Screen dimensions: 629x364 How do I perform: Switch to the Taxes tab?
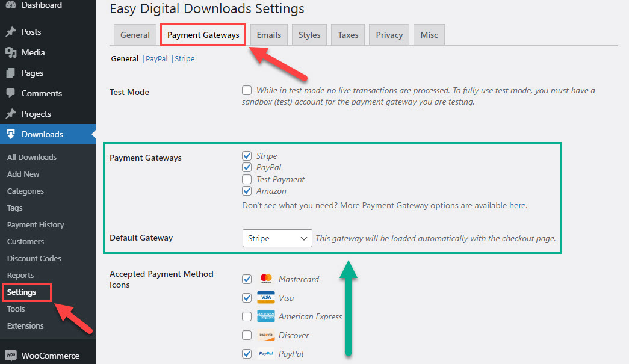pos(348,35)
